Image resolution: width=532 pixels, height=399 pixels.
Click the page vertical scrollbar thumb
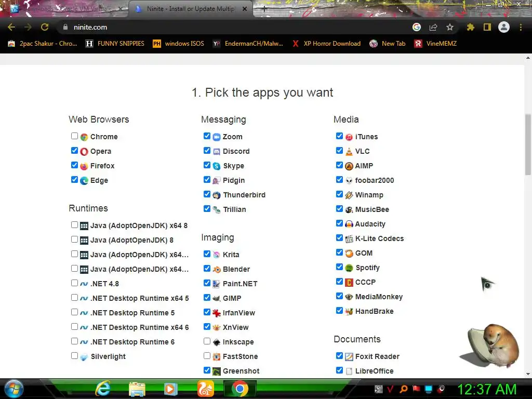click(528, 144)
